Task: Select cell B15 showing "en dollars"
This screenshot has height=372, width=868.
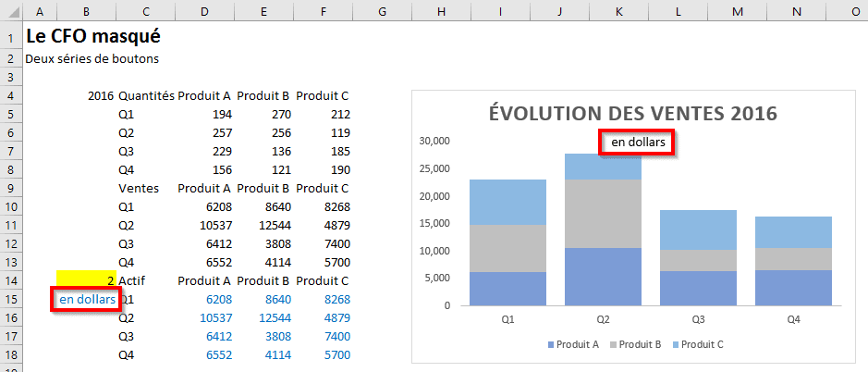Action: pos(87,300)
